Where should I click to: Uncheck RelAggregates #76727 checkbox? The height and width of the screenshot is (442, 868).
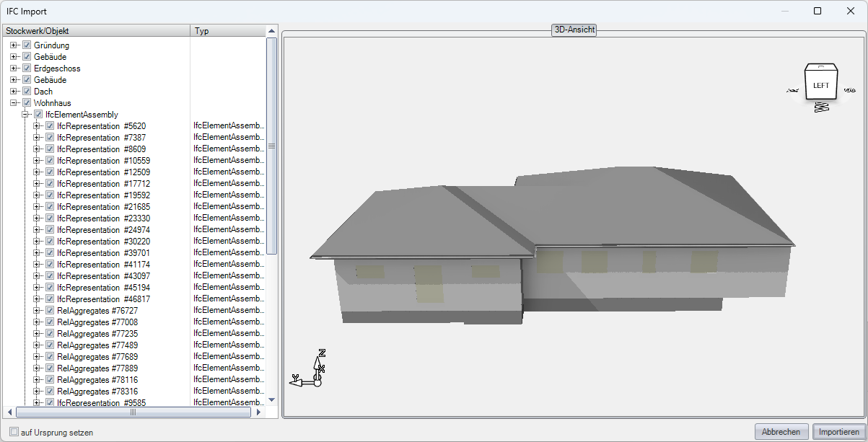point(50,311)
